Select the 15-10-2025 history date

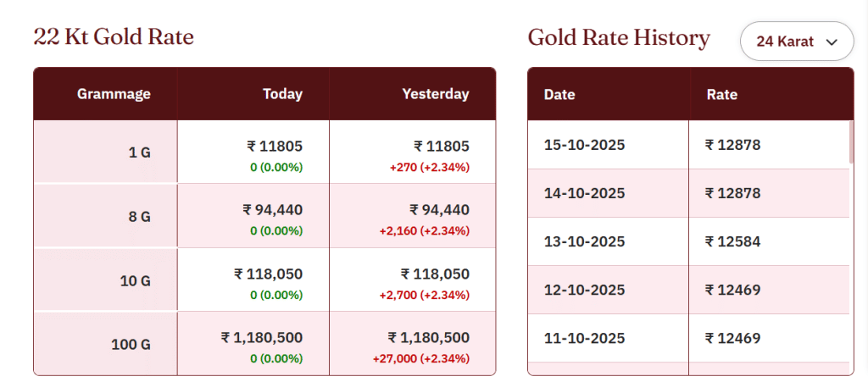[x=584, y=145]
